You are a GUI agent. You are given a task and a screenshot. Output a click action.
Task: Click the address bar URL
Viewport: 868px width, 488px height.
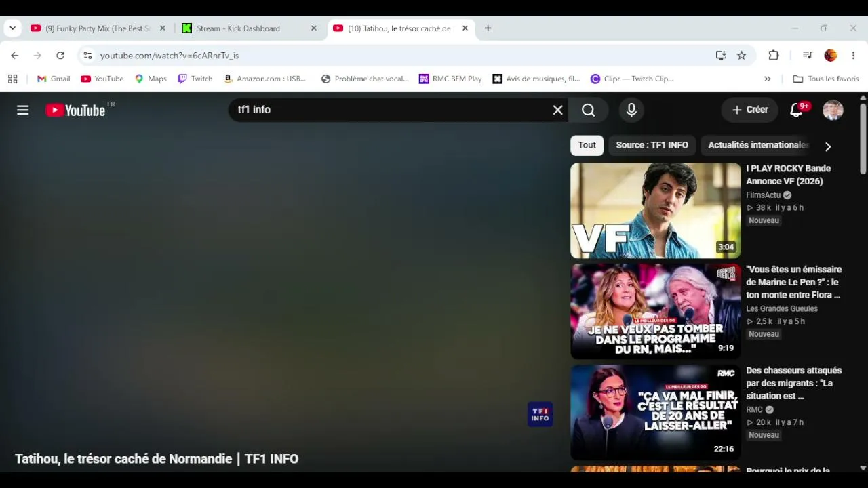[x=170, y=56]
